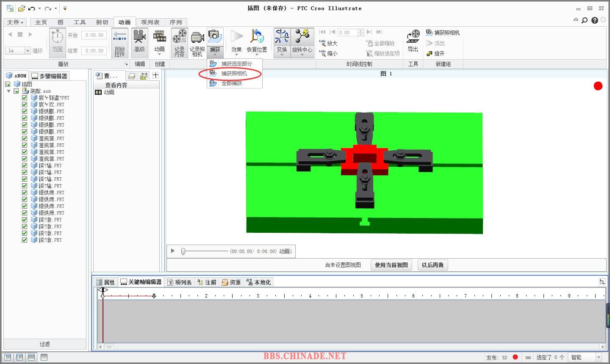Choose 捕获照相机 from the capture dropdown menu
610x364 pixels.
click(235, 73)
